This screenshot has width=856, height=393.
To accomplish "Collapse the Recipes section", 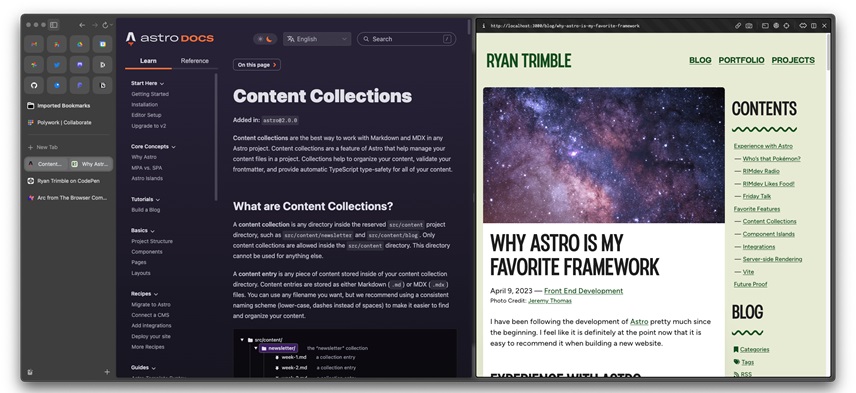I will click(144, 294).
